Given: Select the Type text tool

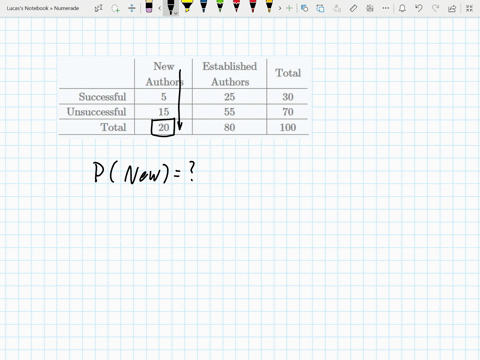Looking at the screenshot, I should (99, 8).
